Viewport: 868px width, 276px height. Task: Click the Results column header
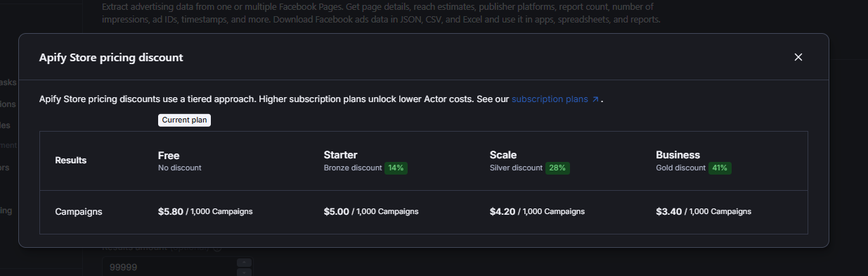coord(71,161)
